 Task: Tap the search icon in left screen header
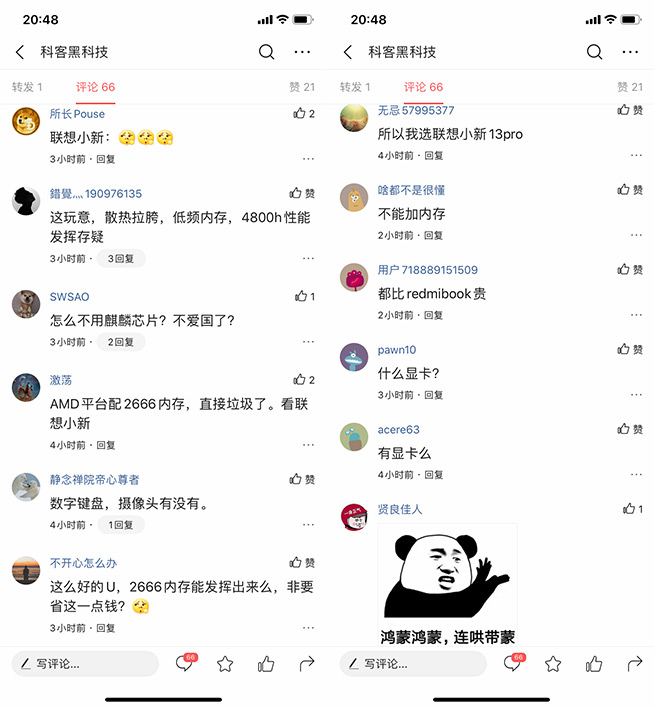266,52
